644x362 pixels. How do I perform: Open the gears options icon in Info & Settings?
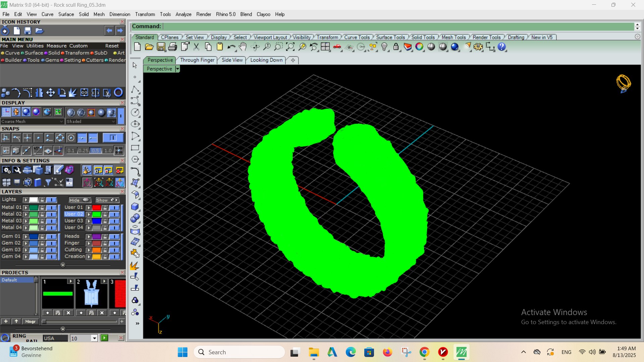(x=6, y=170)
